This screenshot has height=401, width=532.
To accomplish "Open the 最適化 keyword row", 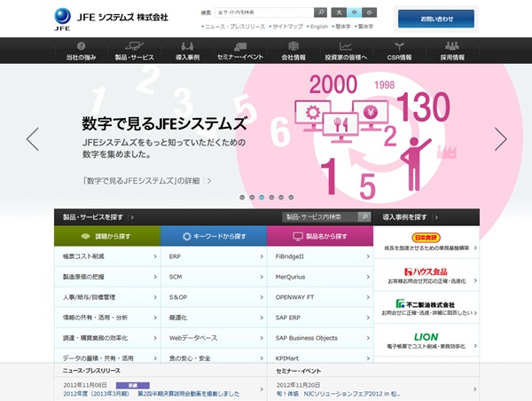I will click(x=214, y=318).
